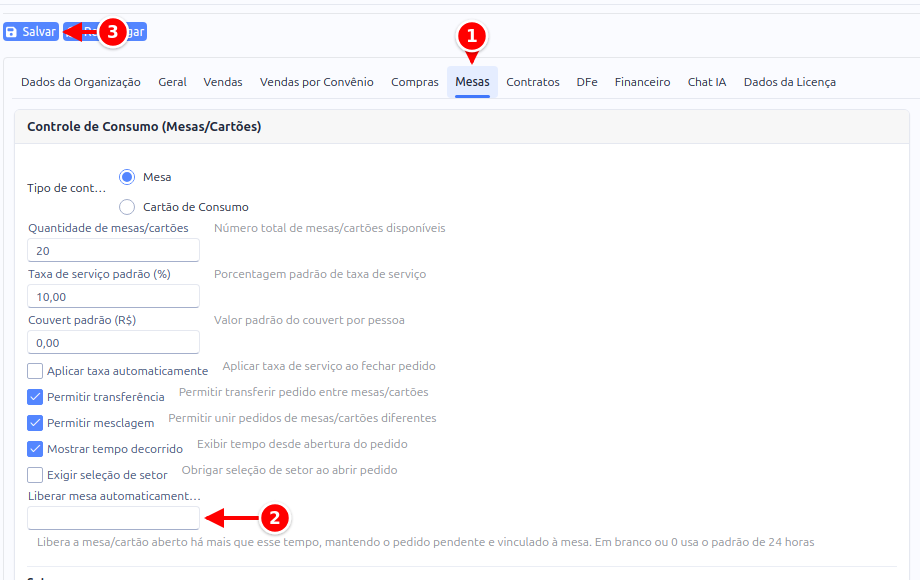
Task: Go to the Vendas tab
Action: [223, 82]
